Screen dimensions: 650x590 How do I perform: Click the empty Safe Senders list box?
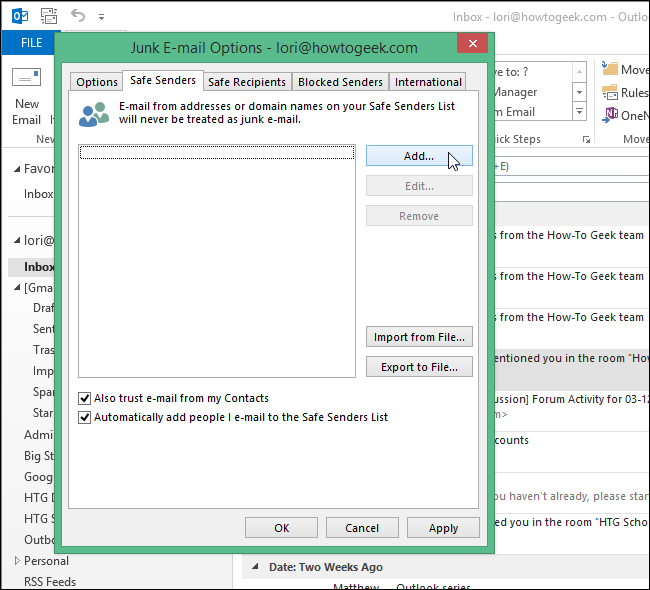click(x=217, y=261)
